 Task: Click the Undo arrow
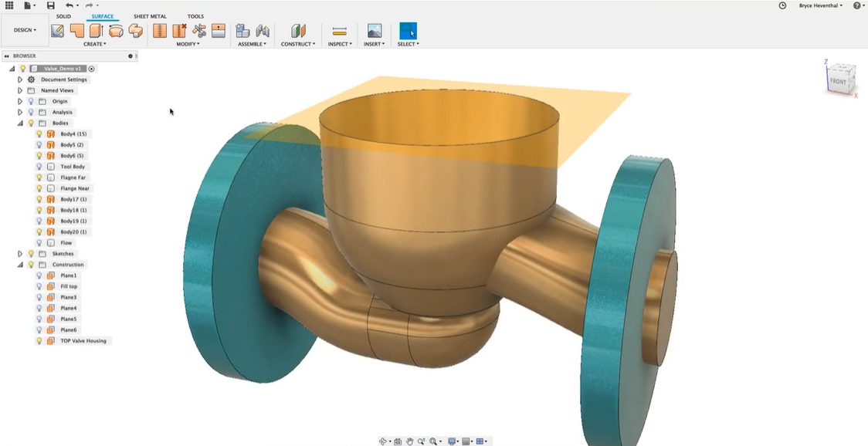click(x=70, y=5)
